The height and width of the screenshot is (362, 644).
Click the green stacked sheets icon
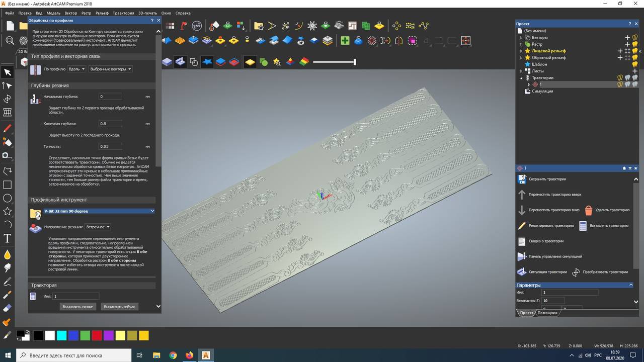pyautogui.click(x=366, y=26)
